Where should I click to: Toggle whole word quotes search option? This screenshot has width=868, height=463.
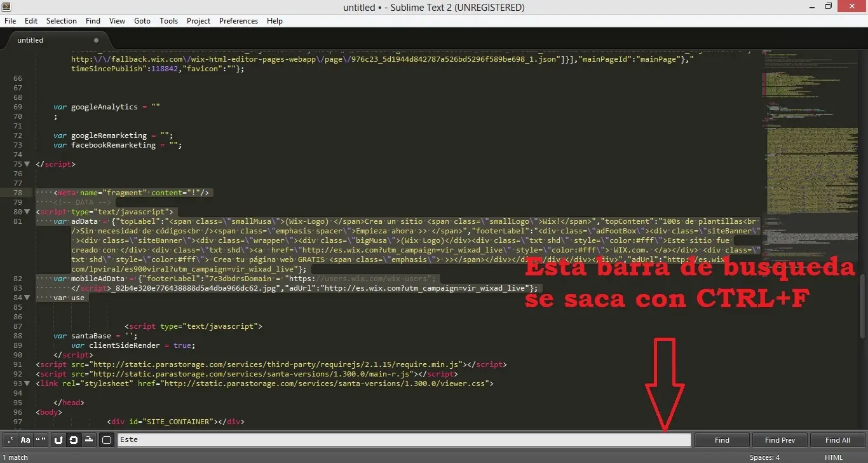pos(41,439)
